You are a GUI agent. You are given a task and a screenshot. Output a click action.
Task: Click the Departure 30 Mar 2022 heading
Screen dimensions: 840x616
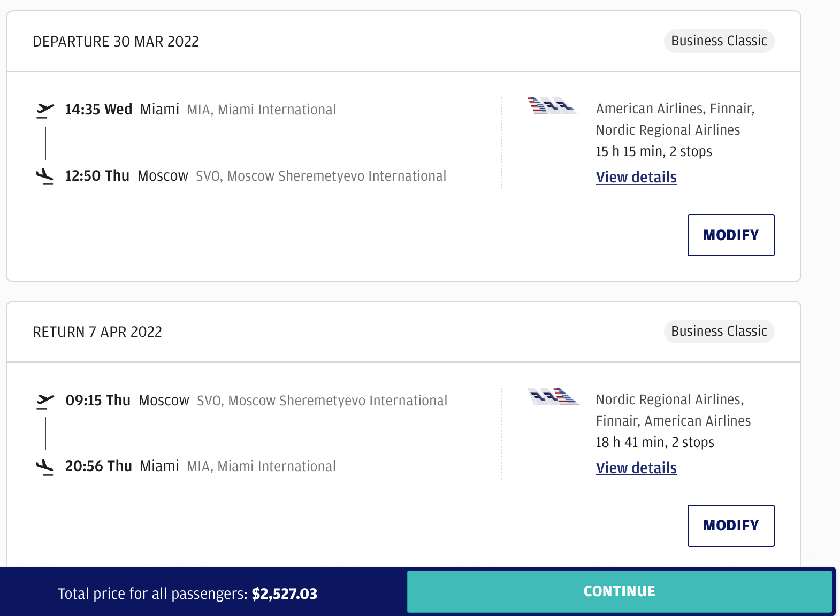pyautogui.click(x=116, y=42)
